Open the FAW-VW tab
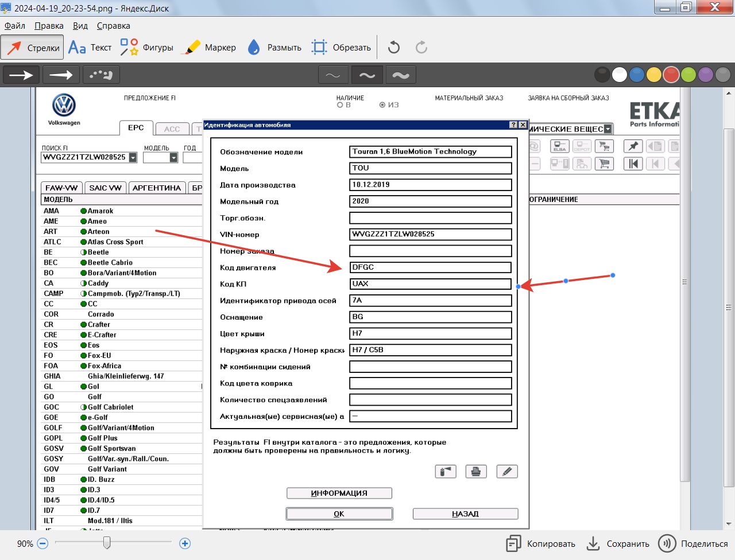Screen dimensions: 735x560 [61, 188]
